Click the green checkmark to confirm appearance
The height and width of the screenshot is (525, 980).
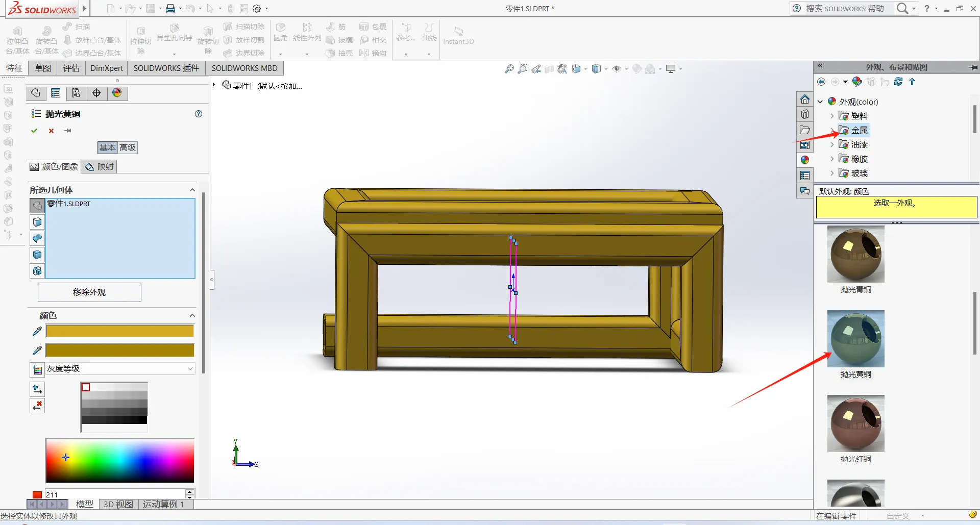pyautogui.click(x=34, y=131)
